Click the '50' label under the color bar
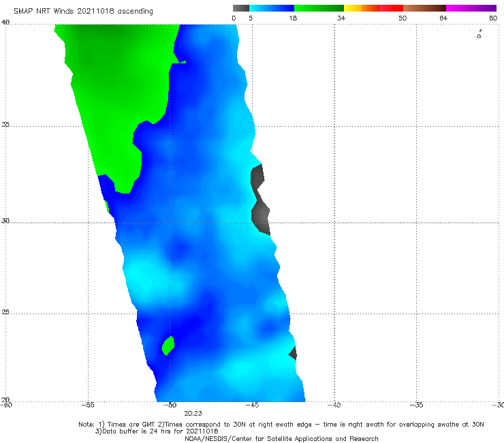 (403, 18)
